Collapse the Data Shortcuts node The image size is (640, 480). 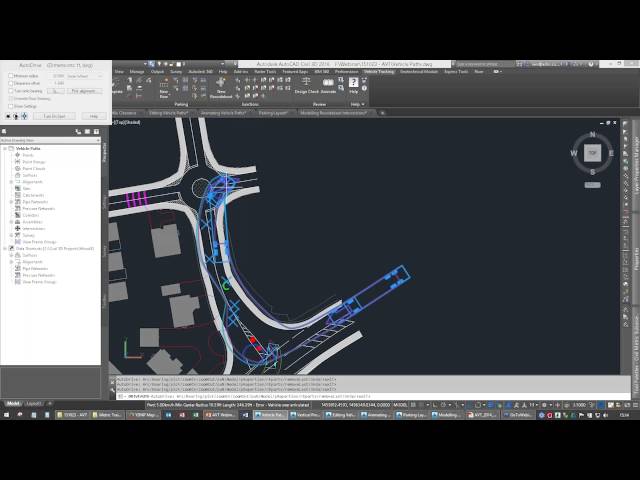(x=5, y=248)
